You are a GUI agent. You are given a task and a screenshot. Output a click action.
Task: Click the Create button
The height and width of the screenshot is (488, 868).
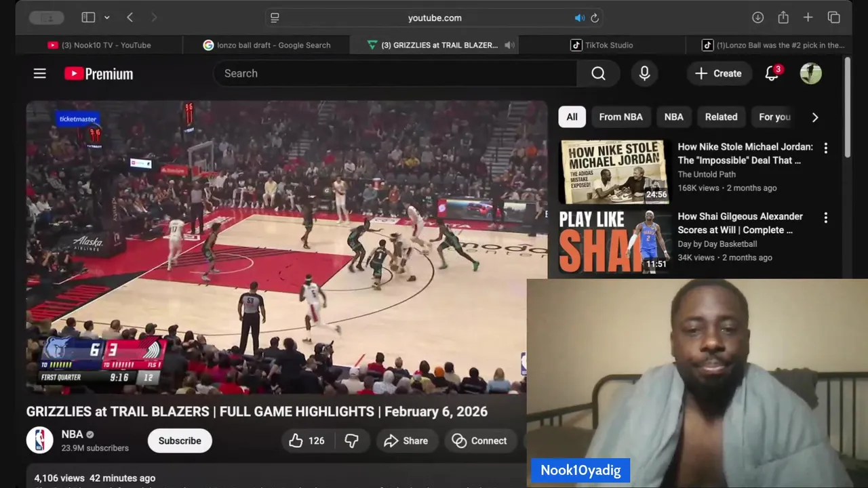pos(718,73)
